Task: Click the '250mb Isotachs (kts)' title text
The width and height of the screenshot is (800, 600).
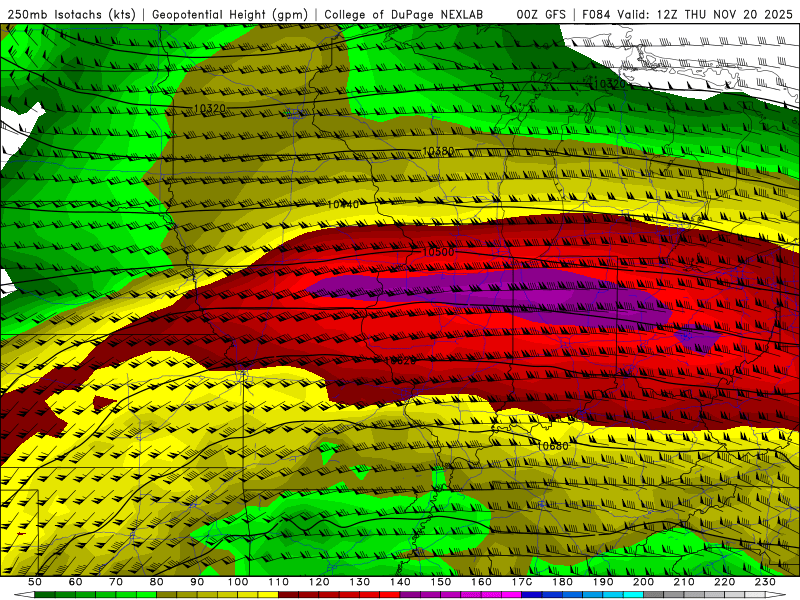Action: coord(71,14)
